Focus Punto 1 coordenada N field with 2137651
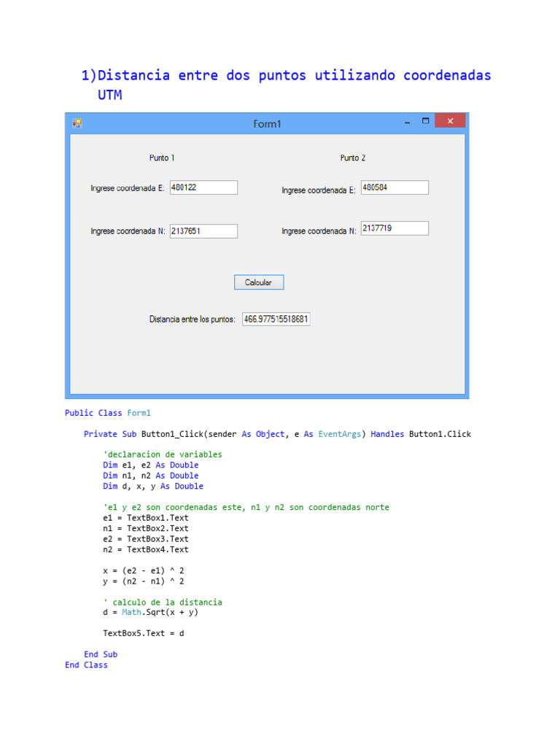Image resolution: width=560 pixels, height=747 pixels. [x=203, y=231]
